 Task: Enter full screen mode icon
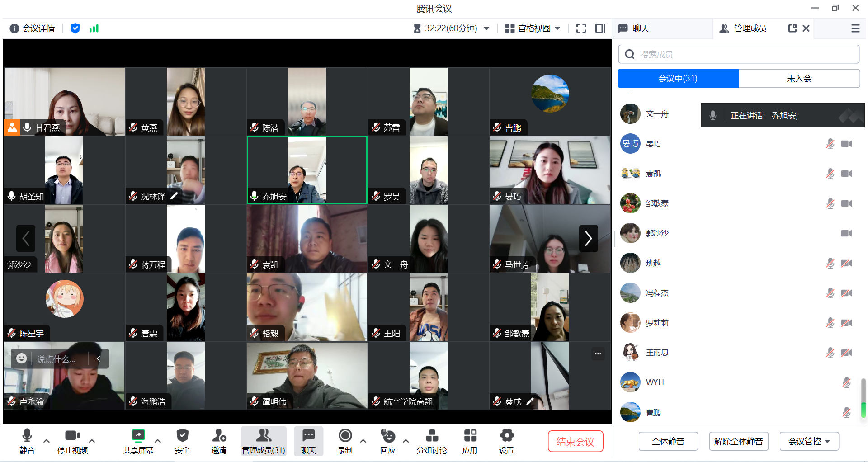click(x=581, y=28)
